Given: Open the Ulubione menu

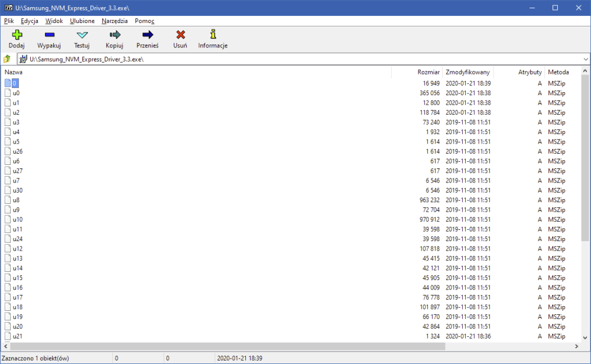Looking at the screenshot, I should (x=82, y=21).
